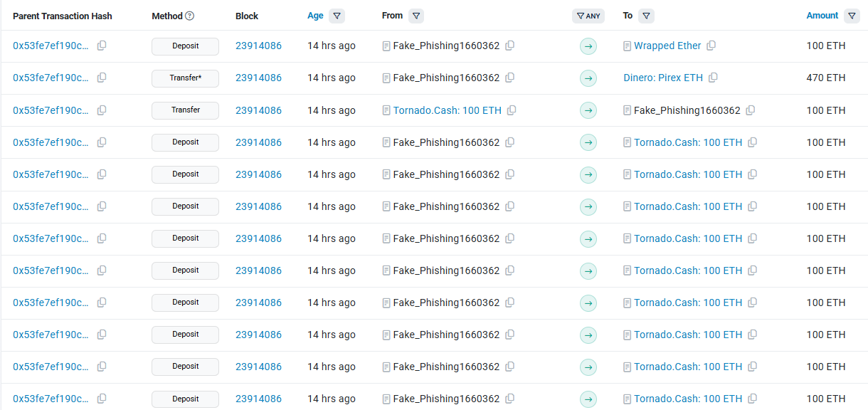Click the help icon beside Method header
Screen dimensions: 868x410
(189, 16)
